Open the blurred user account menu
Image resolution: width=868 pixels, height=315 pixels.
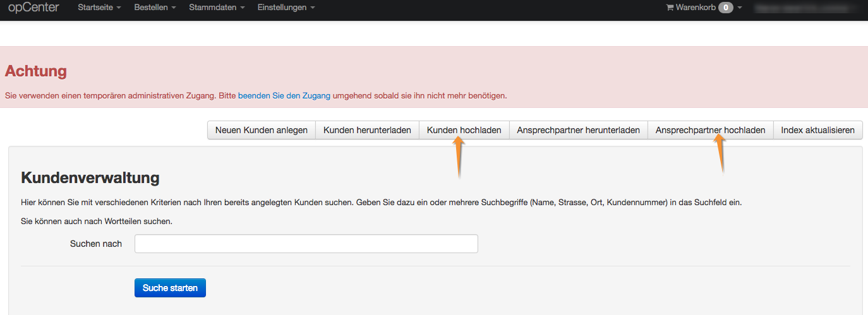809,8
